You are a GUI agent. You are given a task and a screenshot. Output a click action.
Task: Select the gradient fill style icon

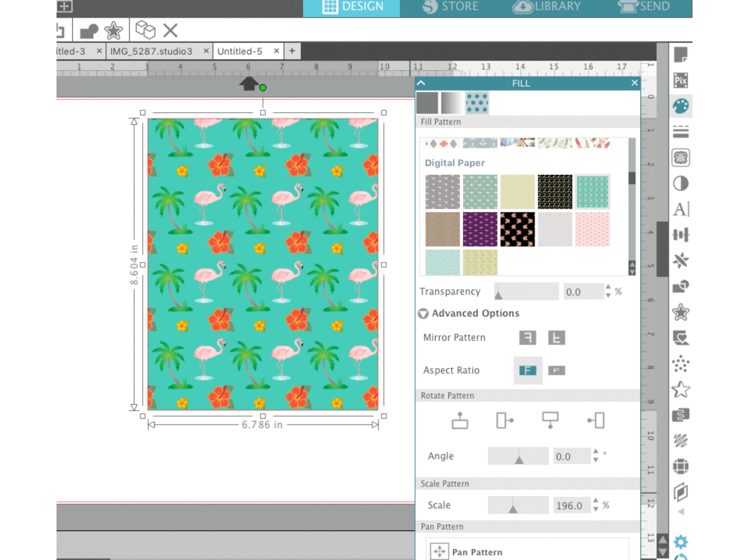pos(451,102)
